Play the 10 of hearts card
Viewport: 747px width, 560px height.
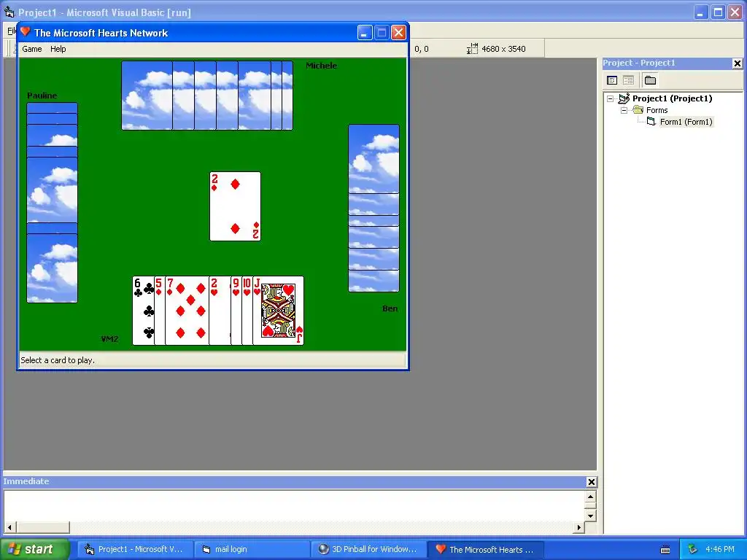click(247, 311)
